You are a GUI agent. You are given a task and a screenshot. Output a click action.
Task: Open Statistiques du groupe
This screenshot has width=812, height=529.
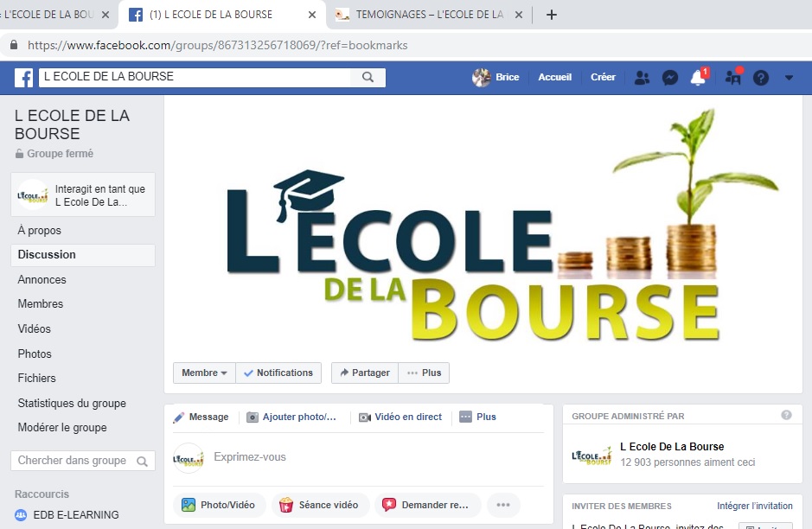pyautogui.click(x=72, y=403)
